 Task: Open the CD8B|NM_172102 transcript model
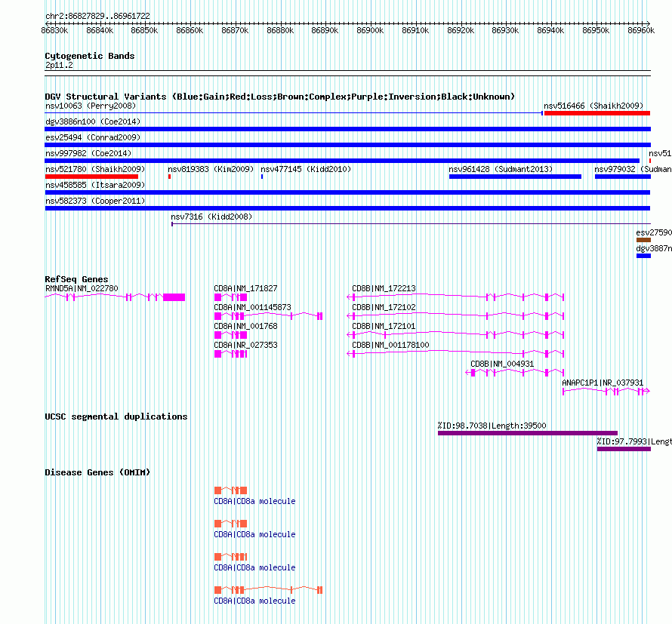point(455,316)
